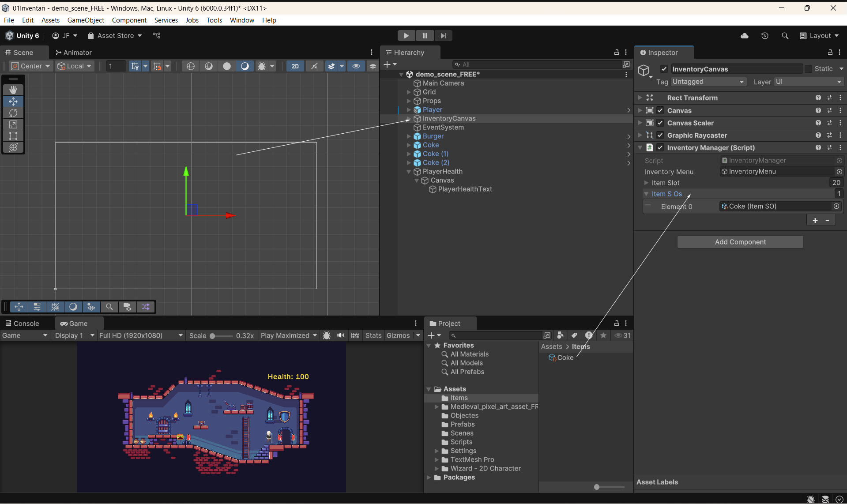Toggle 2D view mode in Scene
Image resolution: width=847 pixels, height=504 pixels.
tap(295, 66)
